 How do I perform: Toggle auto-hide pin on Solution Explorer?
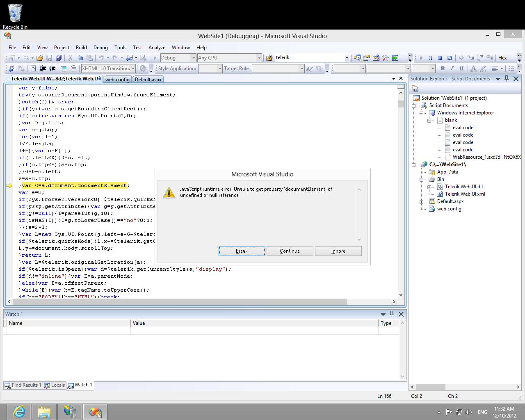pyautogui.click(x=507, y=79)
